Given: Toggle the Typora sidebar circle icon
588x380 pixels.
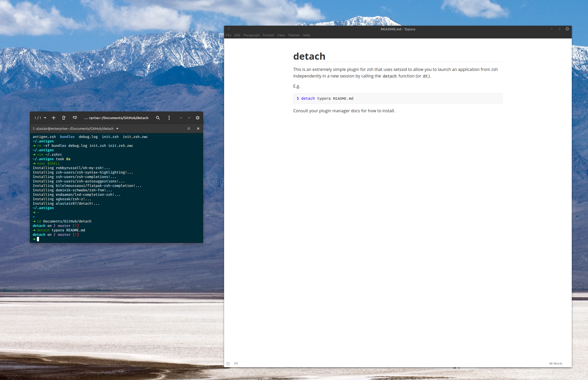Looking at the screenshot, I should (x=228, y=364).
